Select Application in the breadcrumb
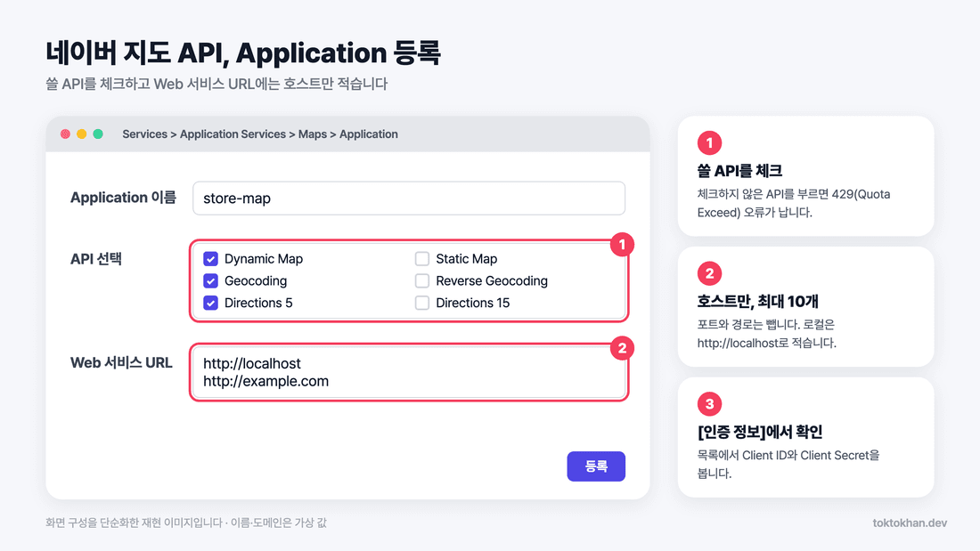 click(x=368, y=134)
